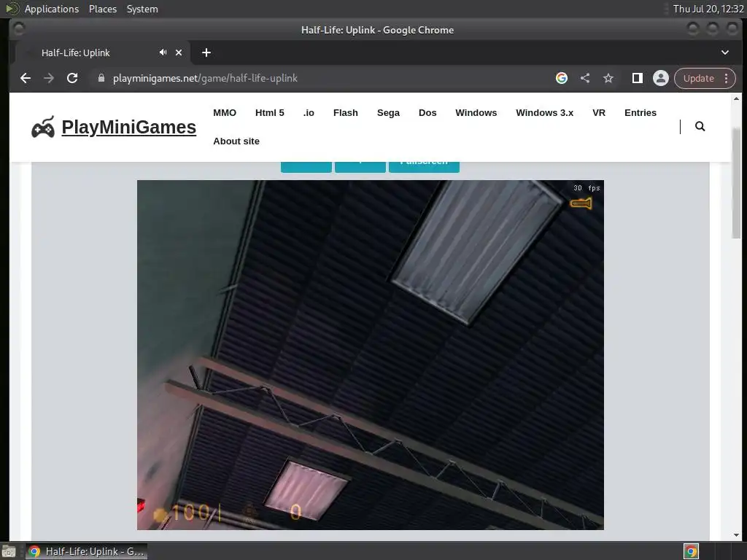
Task: Click the clock date Thu Jul 20
Action: point(708,9)
